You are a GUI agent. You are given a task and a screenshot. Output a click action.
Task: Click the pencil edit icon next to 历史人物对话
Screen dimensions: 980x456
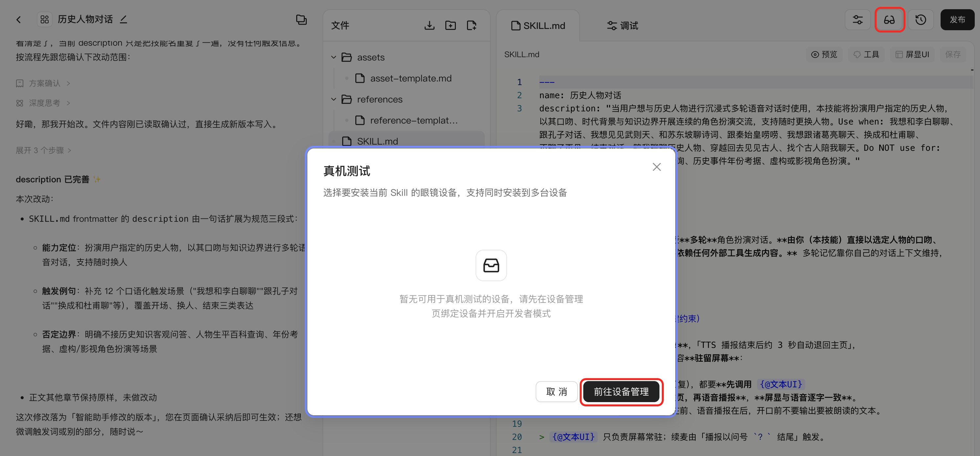click(123, 19)
